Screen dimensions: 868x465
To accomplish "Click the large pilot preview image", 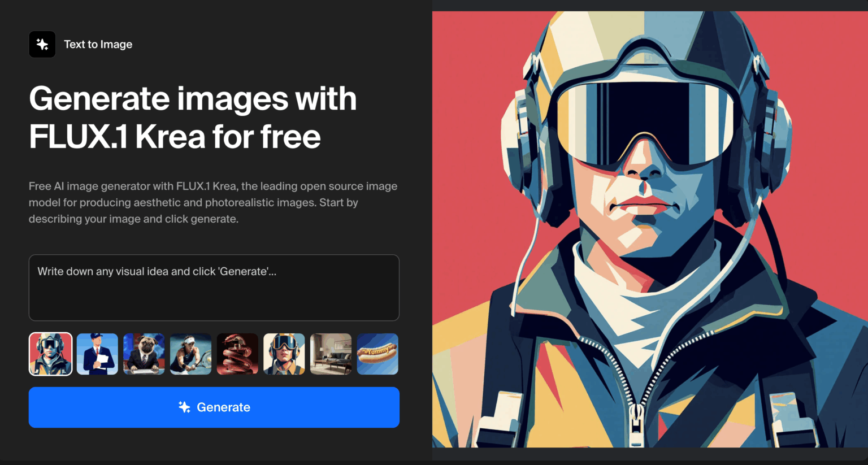I will pos(650,229).
